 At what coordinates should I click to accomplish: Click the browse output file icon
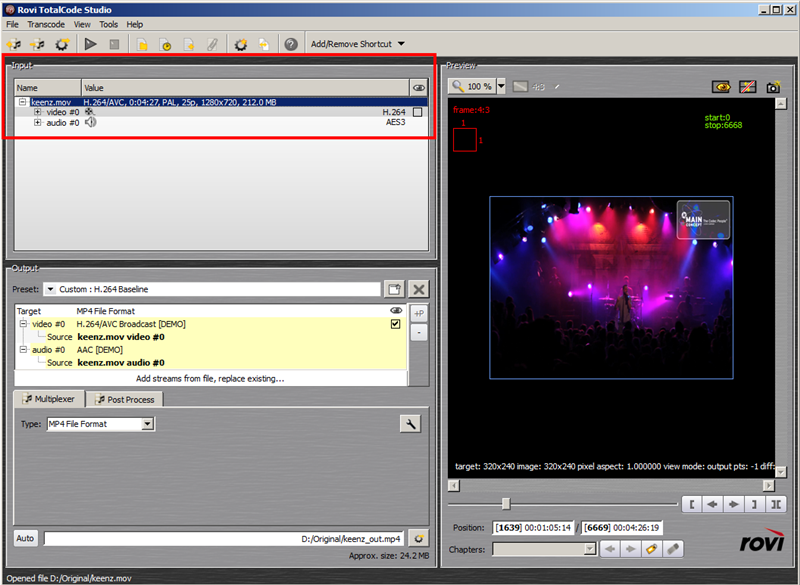[418, 539]
